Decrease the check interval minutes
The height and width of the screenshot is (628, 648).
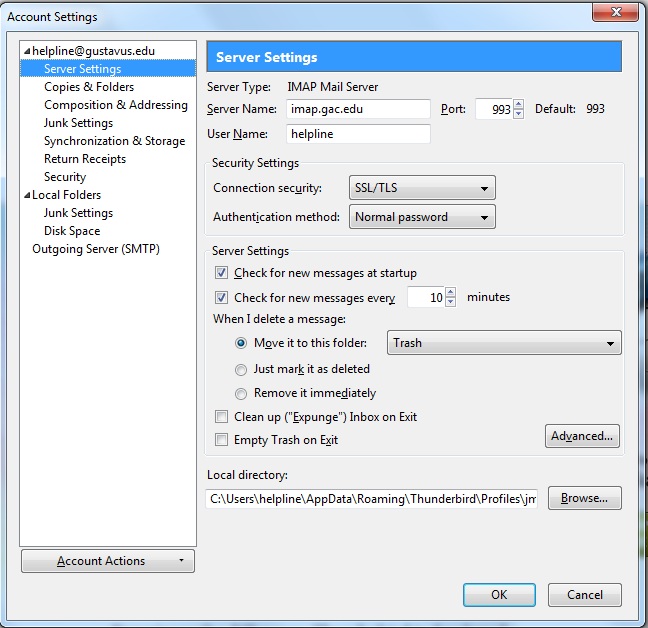point(451,302)
